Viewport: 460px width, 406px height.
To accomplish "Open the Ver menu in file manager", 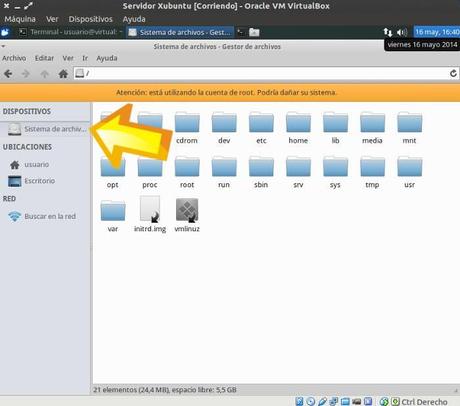I will click(68, 58).
